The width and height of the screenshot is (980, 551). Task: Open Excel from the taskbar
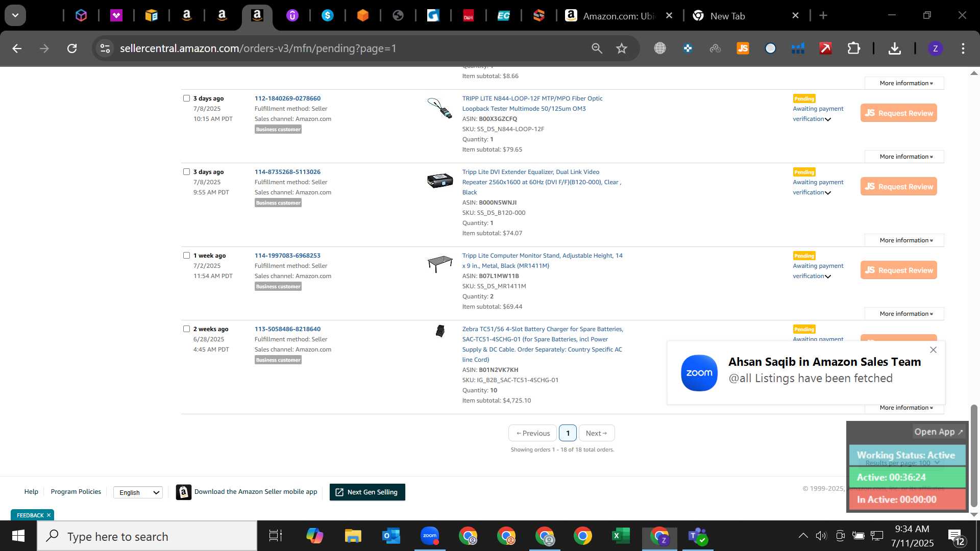point(621,536)
